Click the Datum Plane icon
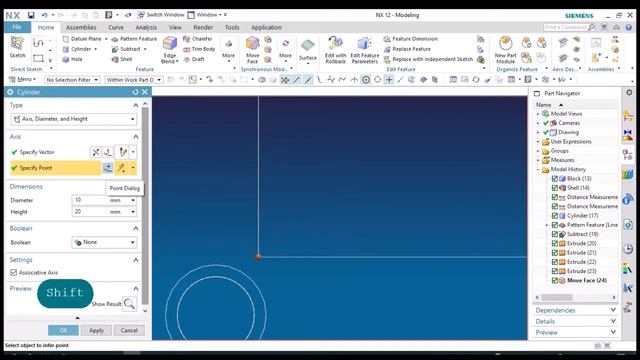 click(x=66, y=39)
